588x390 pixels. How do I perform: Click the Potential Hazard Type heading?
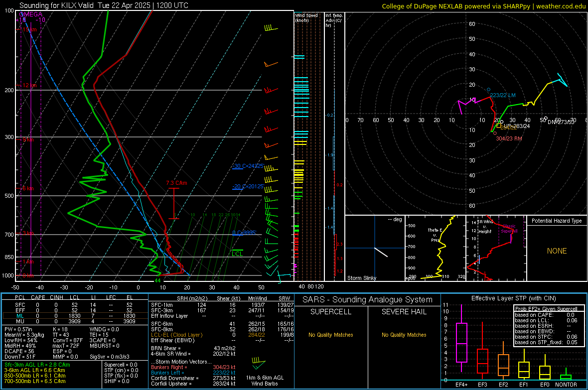[557, 221]
